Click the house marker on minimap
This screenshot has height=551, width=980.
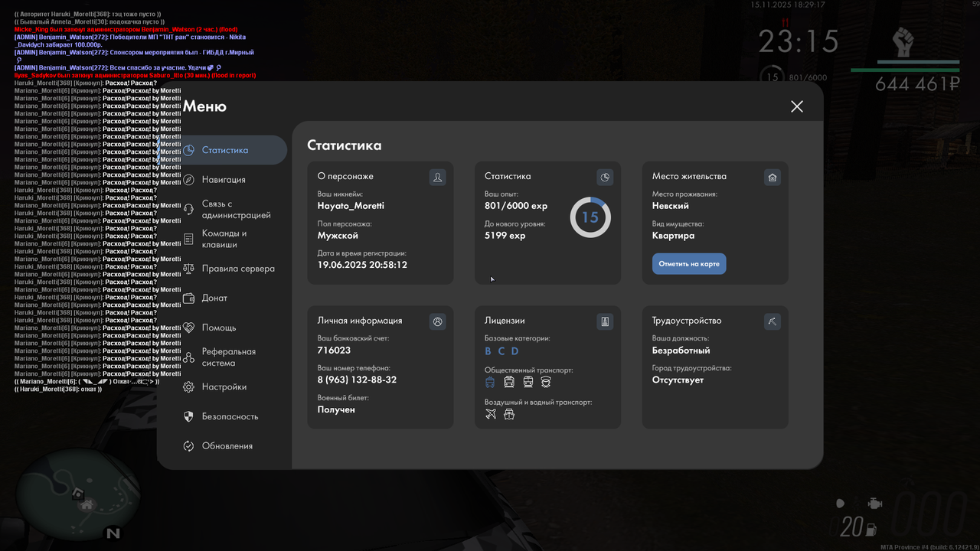tap(87, 504)
